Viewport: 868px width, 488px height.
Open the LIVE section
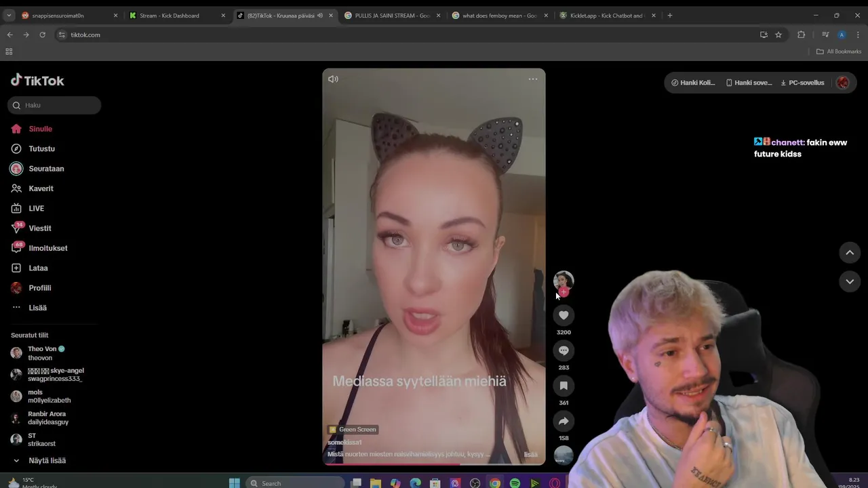coord(36,209)
